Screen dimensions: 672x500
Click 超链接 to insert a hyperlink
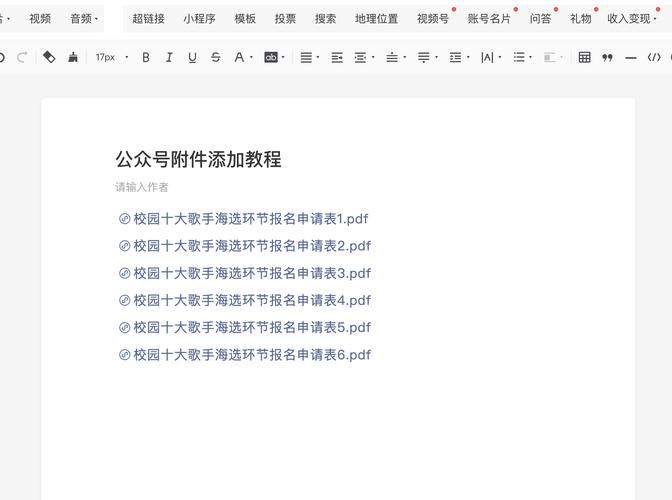click(x=148, y=18)
